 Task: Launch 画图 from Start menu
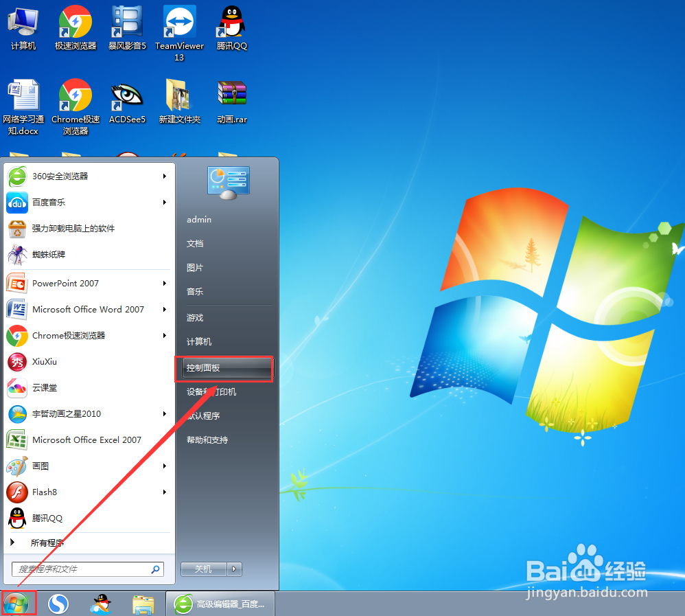click(87, 466)
